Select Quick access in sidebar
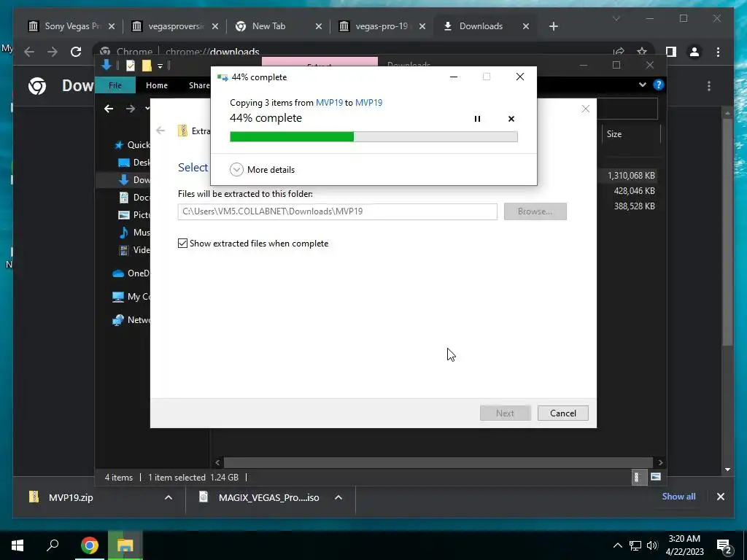 (133, 145)
